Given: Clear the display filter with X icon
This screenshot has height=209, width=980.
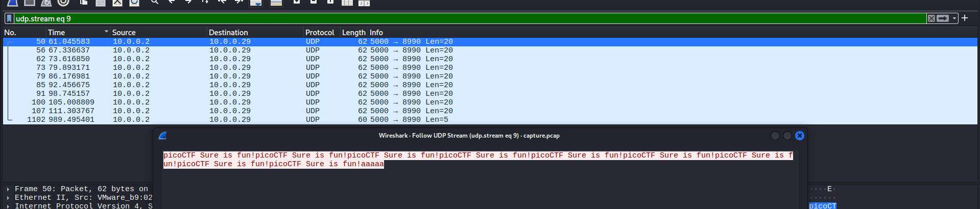Looking at the screenshot, I should coord(931,18).
